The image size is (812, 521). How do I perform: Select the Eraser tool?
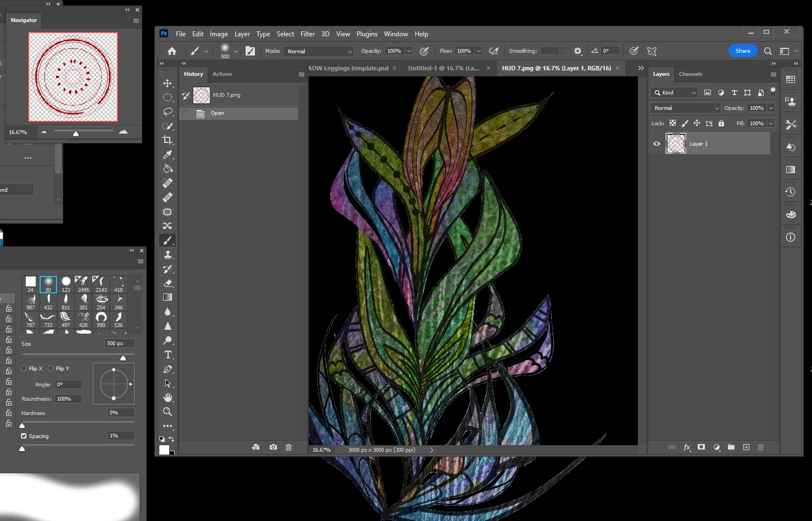coord(168,283)
